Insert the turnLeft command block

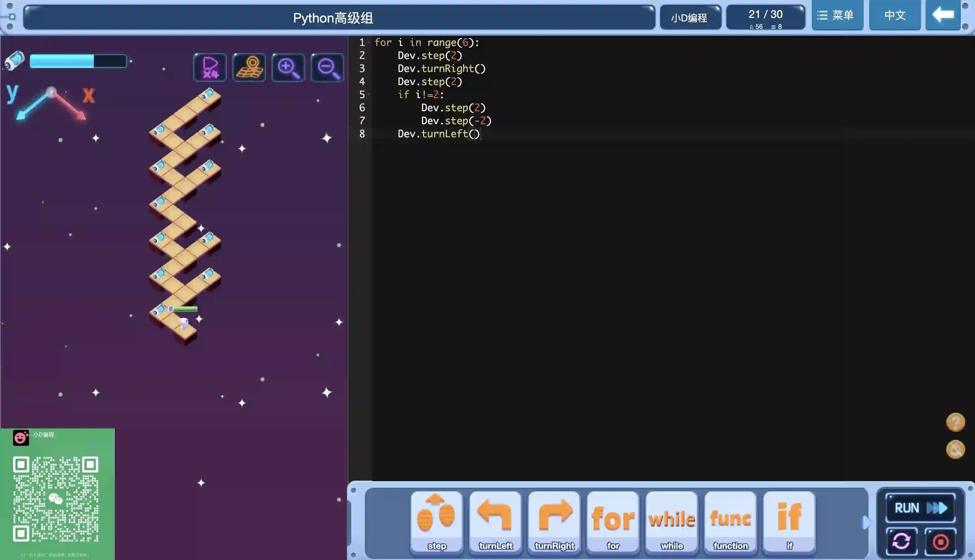495,521
